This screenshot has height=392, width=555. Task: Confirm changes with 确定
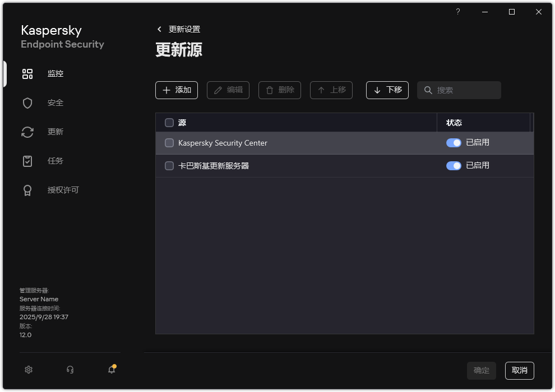click(x=481, y=370)
